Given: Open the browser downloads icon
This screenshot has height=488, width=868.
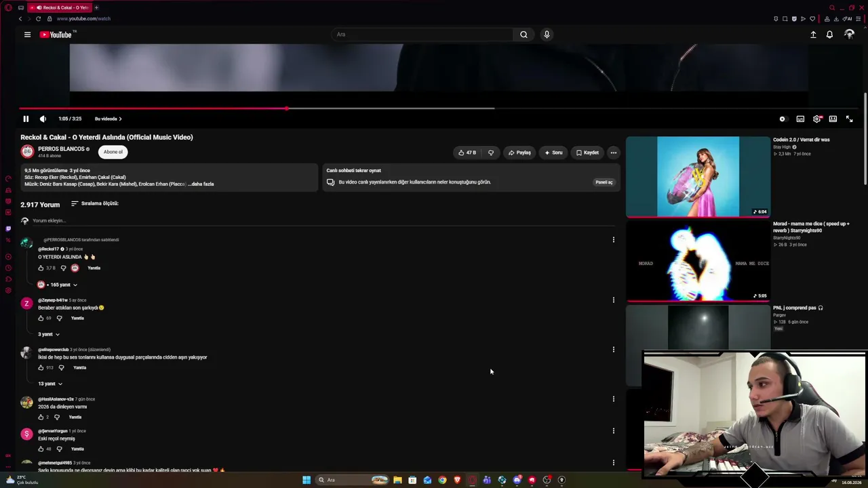Looking at the screenshot, I should tap(837, 19).
